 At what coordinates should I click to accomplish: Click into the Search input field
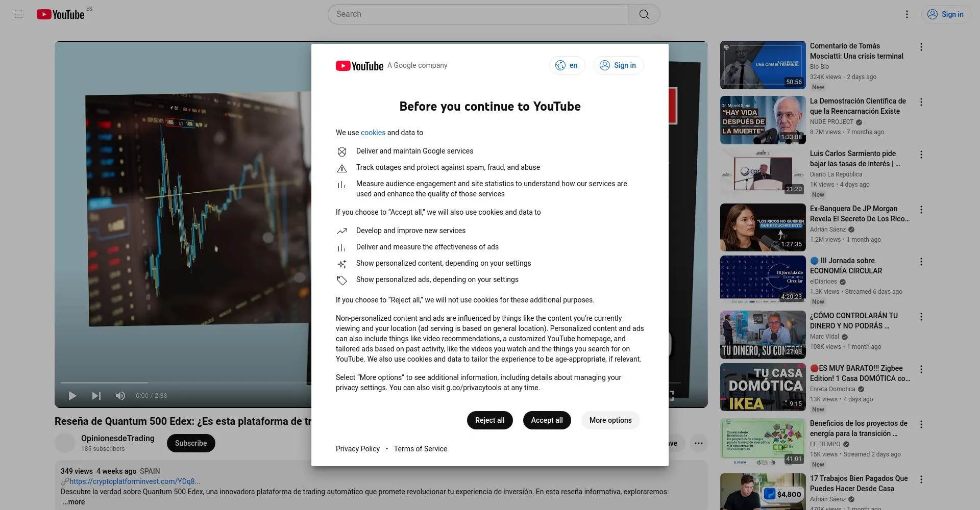point(478,14)
